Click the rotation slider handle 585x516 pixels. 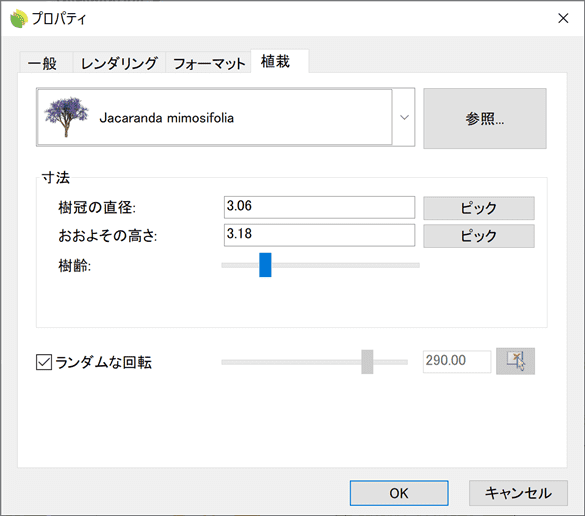tap(367, 362)
